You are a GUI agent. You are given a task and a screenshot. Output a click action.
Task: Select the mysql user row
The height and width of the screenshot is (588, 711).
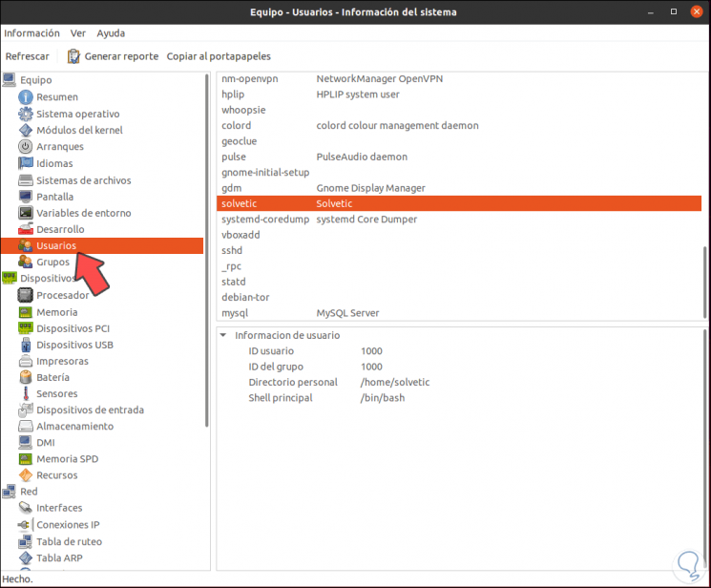pyautogui.click(x=459, y=313)
